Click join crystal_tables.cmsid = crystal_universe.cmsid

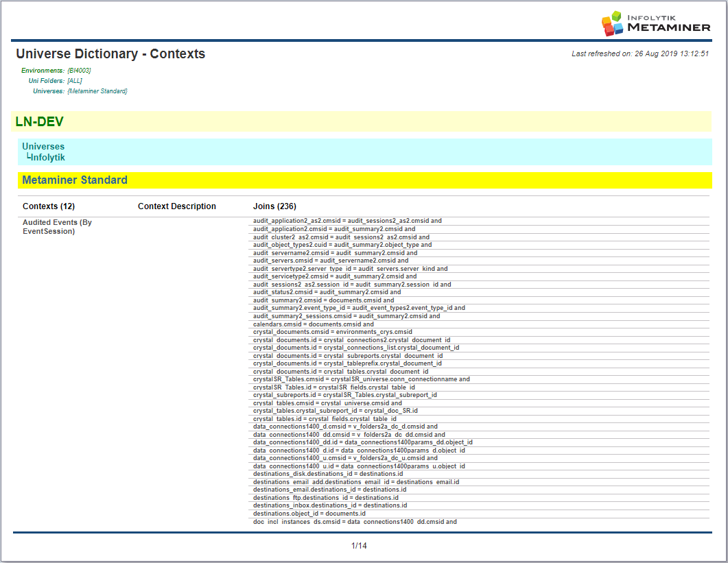click(x=327, y=403)
